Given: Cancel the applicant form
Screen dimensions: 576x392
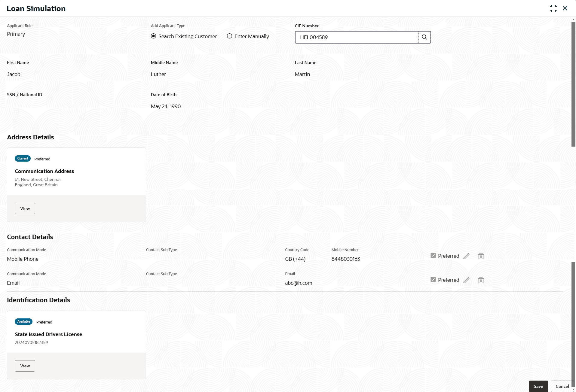Looking at the screenshot, I should (562, 386).
